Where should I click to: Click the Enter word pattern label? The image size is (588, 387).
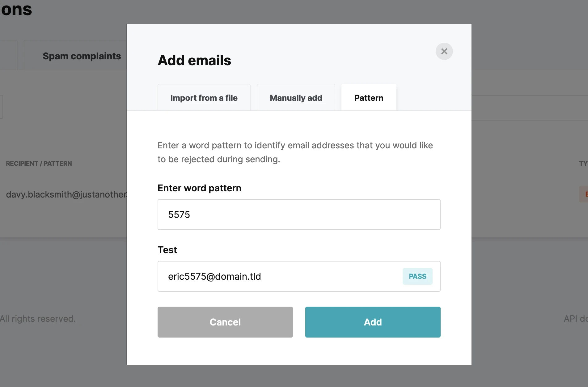click(x=199, y=188)
